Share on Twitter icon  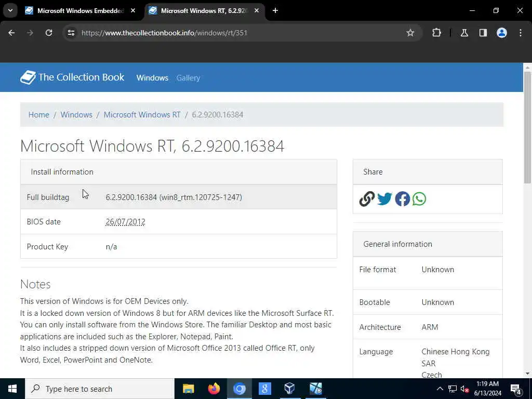(x=384, y=199)
